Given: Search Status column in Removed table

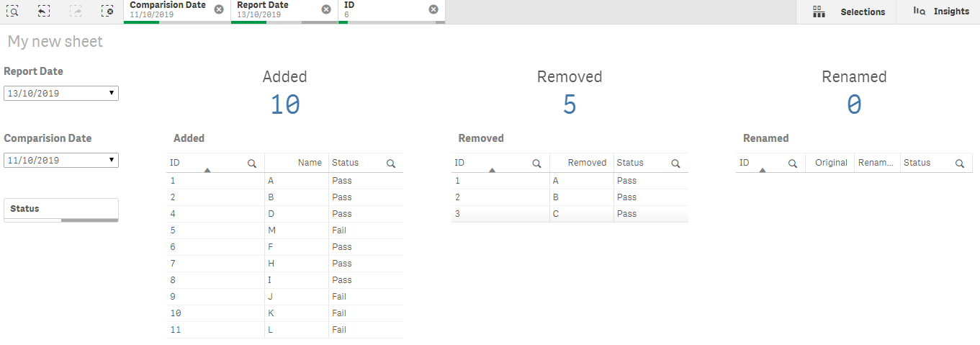Looking at the screenshot, I should point(675,163).
